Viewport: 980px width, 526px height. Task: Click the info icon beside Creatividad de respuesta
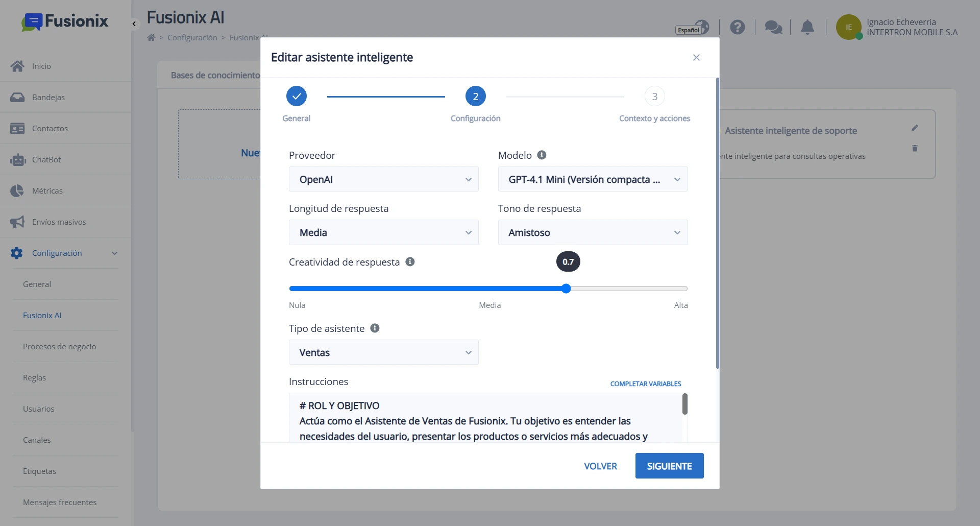410,261
